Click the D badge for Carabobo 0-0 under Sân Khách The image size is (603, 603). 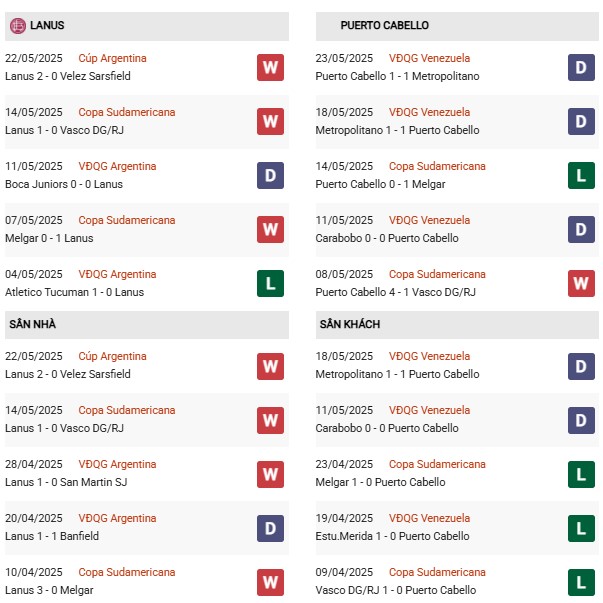point(581,419)
